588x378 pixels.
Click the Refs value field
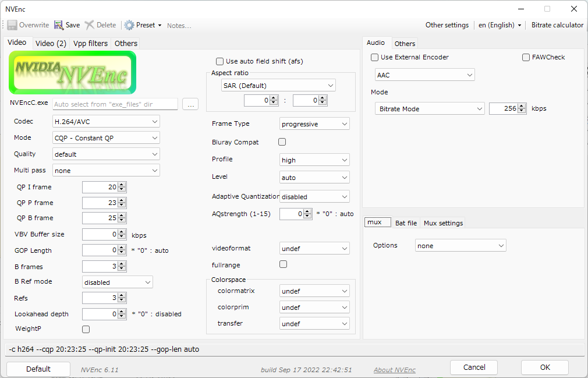click(100, 298)
